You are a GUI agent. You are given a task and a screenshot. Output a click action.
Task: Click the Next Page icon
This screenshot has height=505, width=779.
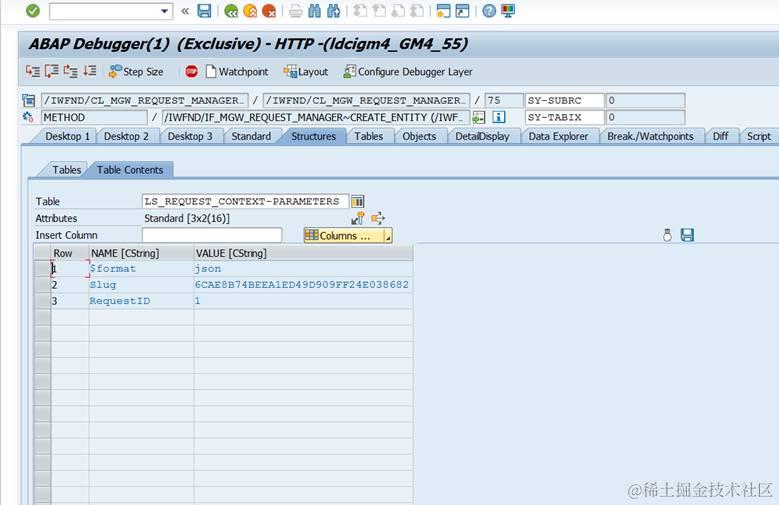[398, 11]
